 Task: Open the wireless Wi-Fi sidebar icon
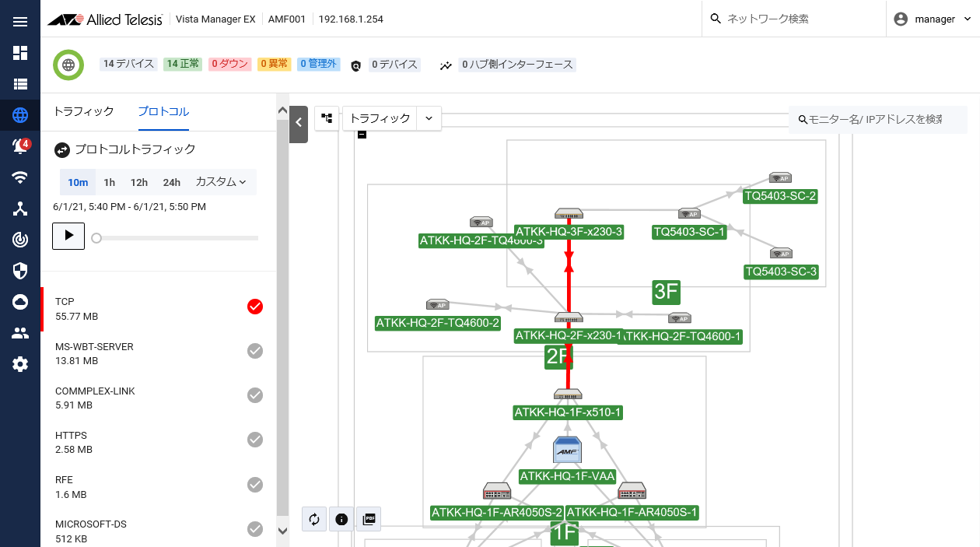20,177
